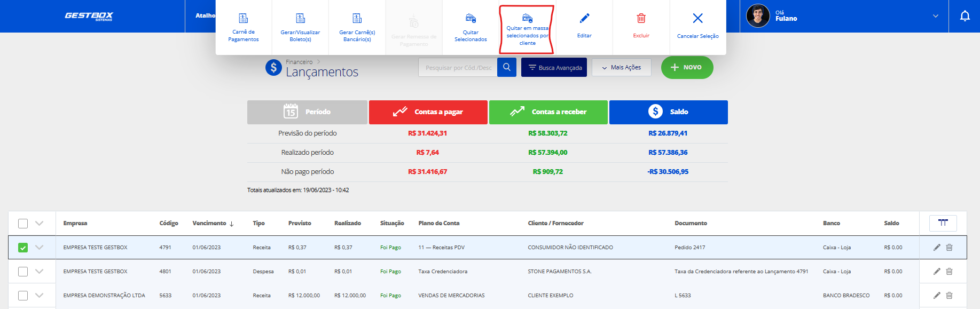Click Gerar Carnê(s) Bancário(s) icon
Screen dimensions: 980x309
[357, 19]
